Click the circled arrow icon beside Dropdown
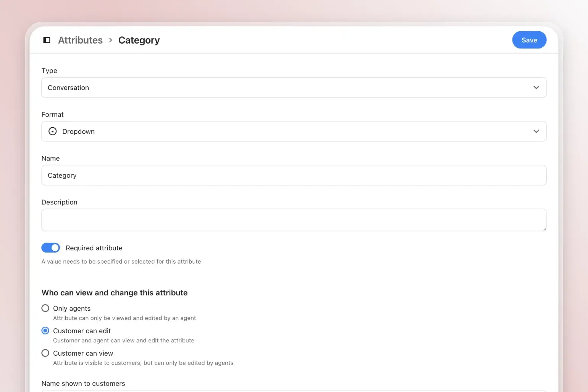The image size is (588, 392). (53, 131)
